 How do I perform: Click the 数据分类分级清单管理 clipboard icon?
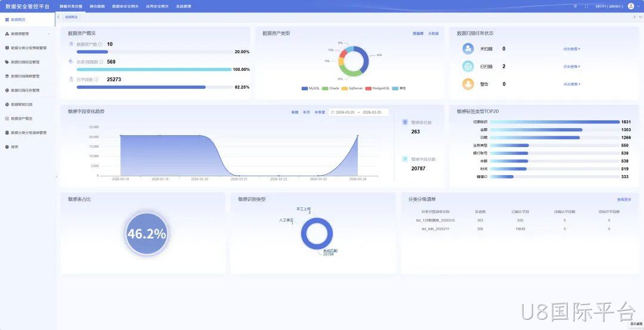[7, 133]
